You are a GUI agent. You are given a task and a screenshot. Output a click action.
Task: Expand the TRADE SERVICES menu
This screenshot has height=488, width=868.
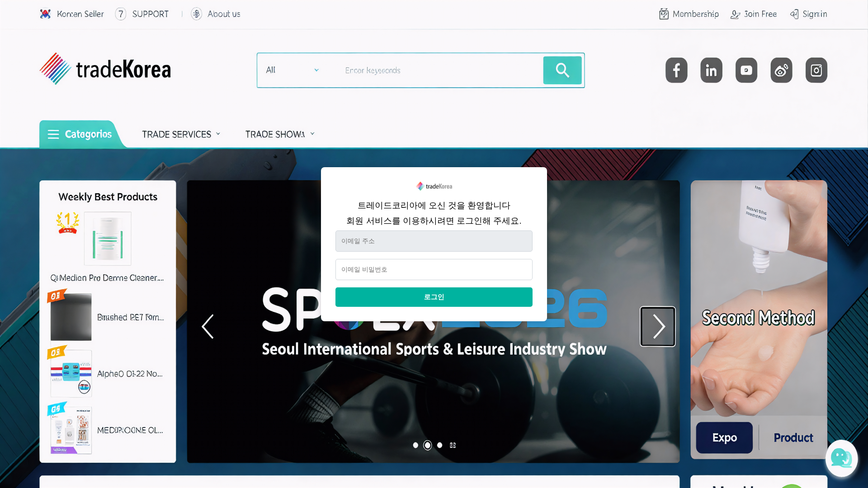click(x=181, y=134)
